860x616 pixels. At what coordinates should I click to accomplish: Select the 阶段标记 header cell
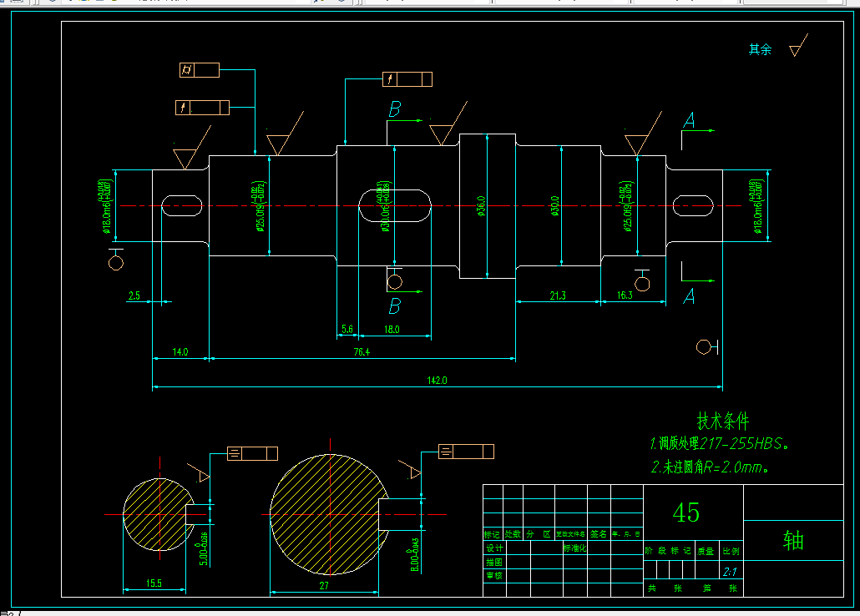point(667,551)
